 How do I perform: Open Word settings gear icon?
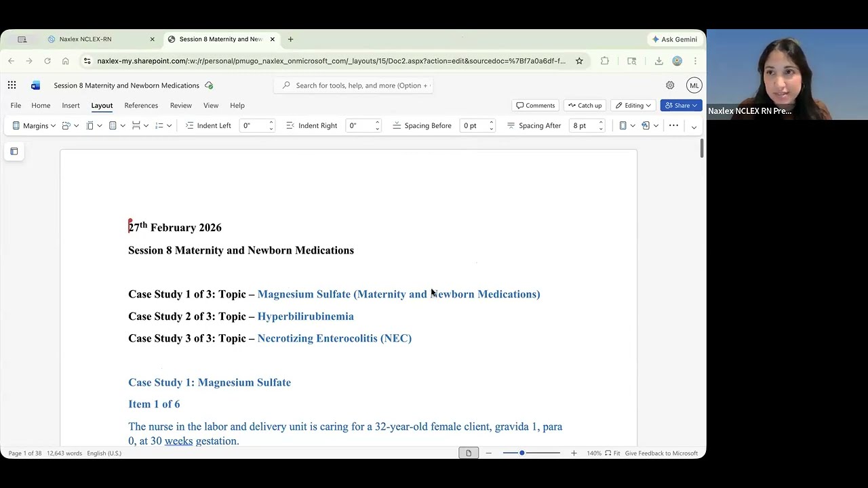[x=670, y=85]
